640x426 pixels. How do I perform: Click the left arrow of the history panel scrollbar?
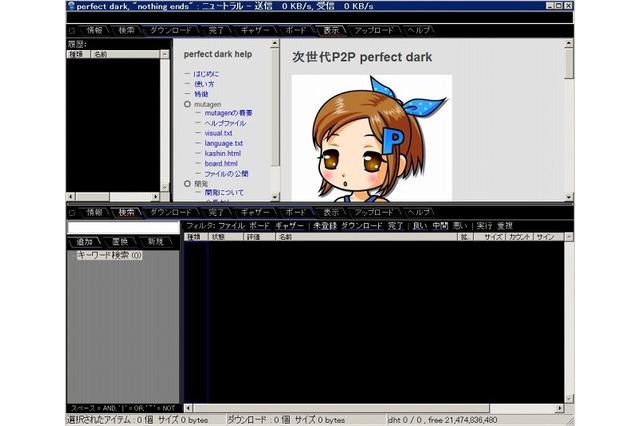click(x=71, y=197)
